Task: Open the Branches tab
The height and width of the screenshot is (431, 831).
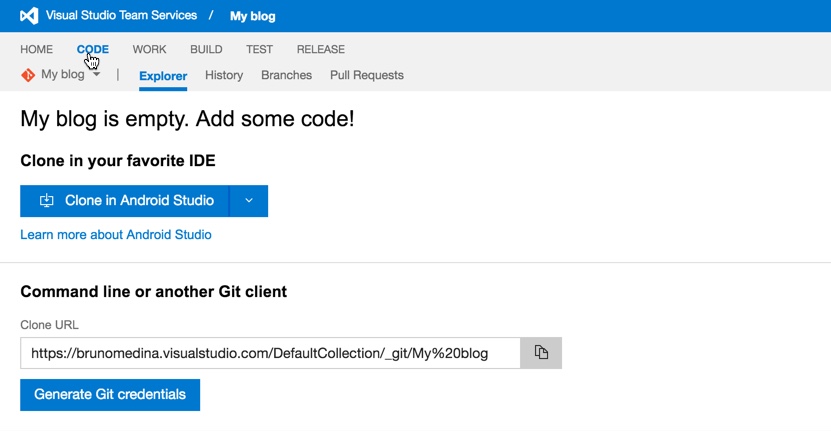Action: (286, 75)
